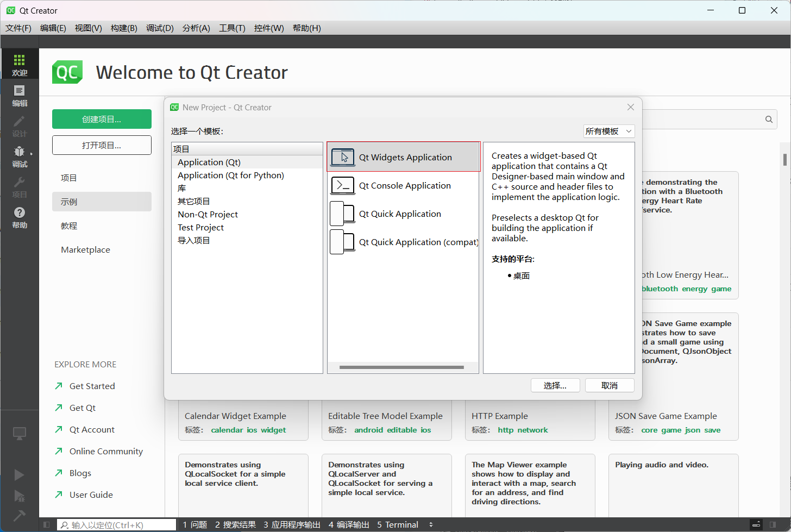Image resolution: width=791 pixels, height=532 pixels.
Task: Select the 其它项目 category
Action: click(247, 201)
